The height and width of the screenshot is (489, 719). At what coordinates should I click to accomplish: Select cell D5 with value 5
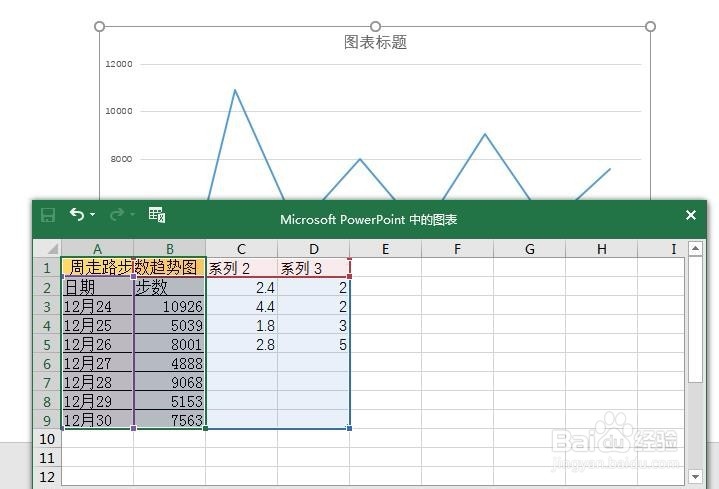[x=314, y=344]
